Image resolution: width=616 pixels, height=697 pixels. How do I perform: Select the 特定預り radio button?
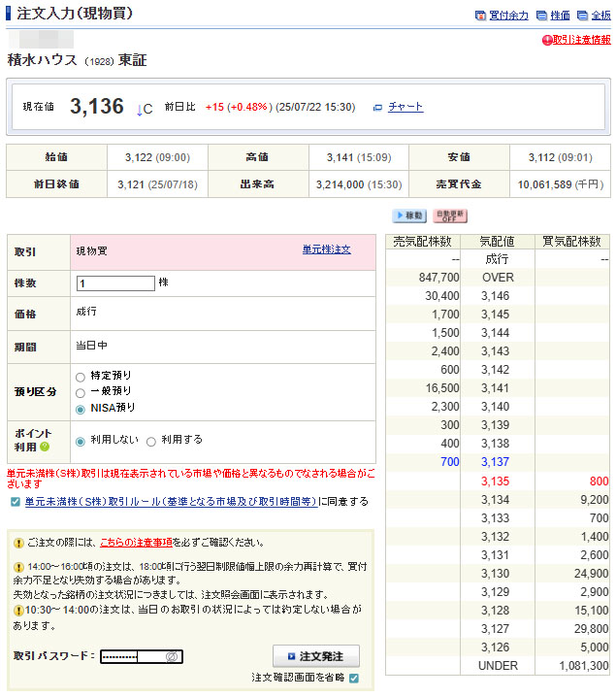tap(81, 376)
